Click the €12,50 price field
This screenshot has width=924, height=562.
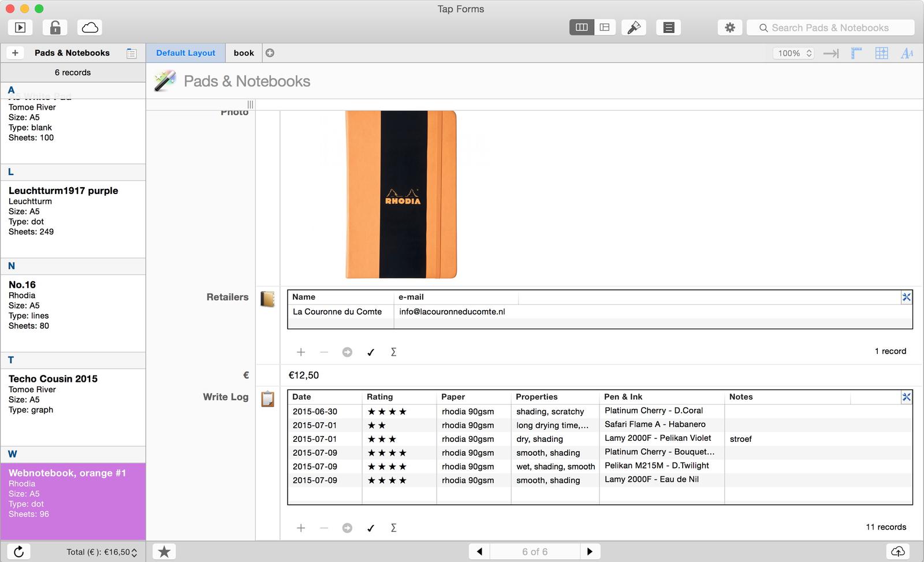tap(601, 375)
